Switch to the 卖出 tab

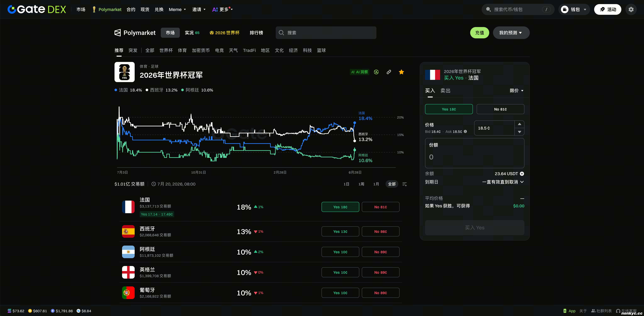445,90
